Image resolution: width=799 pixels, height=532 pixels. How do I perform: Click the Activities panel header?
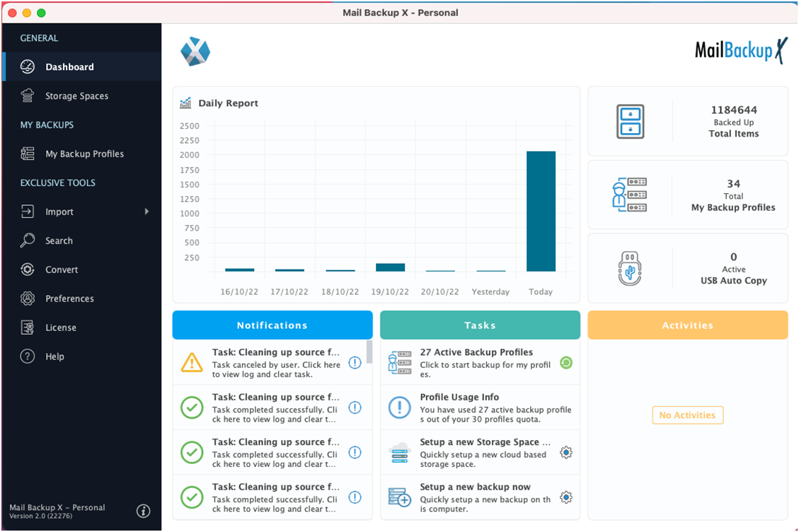coord(688,325)
